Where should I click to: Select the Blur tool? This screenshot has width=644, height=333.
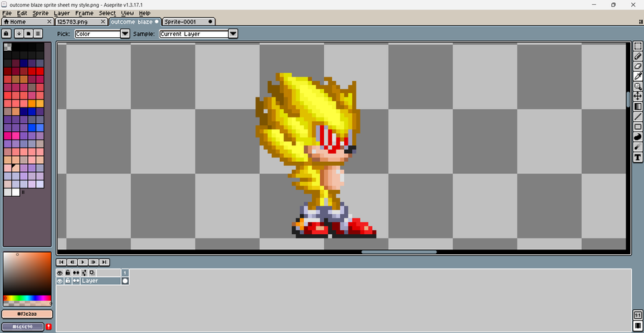(638, 147)
